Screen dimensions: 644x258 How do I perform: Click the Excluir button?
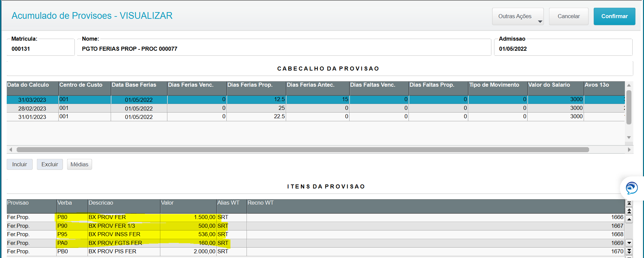(50, 164)
